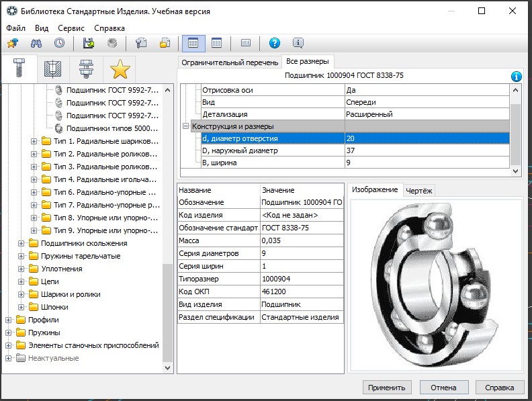The height and width of the screenshot is (401, 532).
Task: Select the bolted fastener assembly icon tab
Action: tap(86, 69)
